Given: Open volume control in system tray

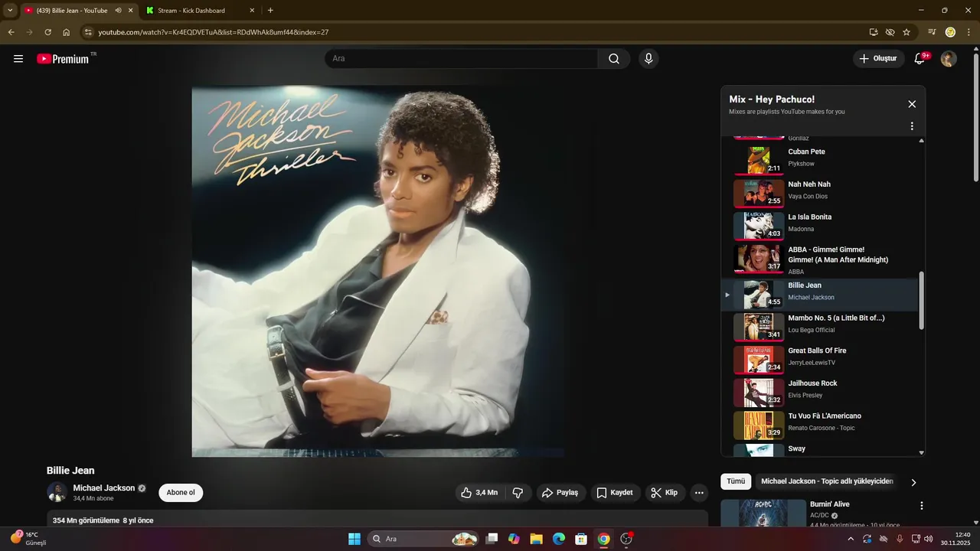Looking at the screenshot, I should (x=928, y=539).
